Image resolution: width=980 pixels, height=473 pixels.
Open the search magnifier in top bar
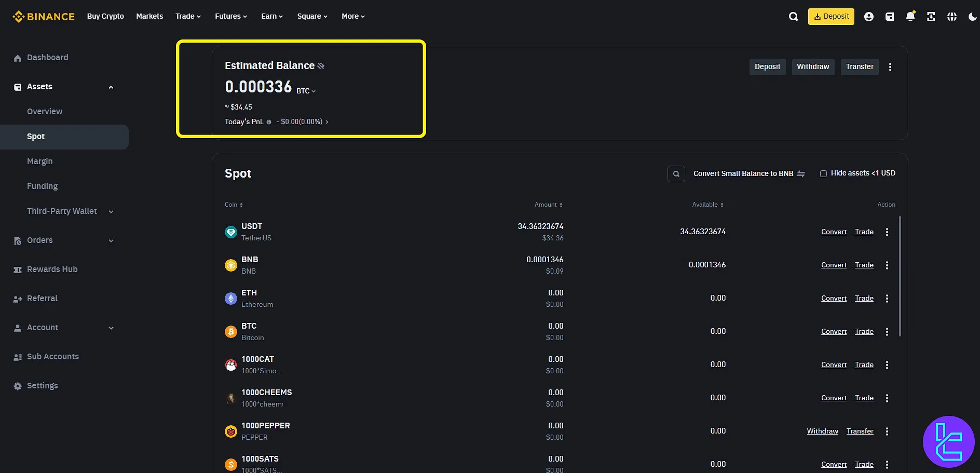coord(793,17)
